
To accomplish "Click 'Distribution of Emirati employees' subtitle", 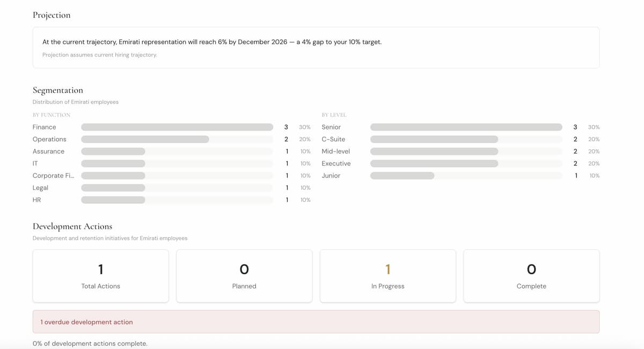I will tap(76, 102).
